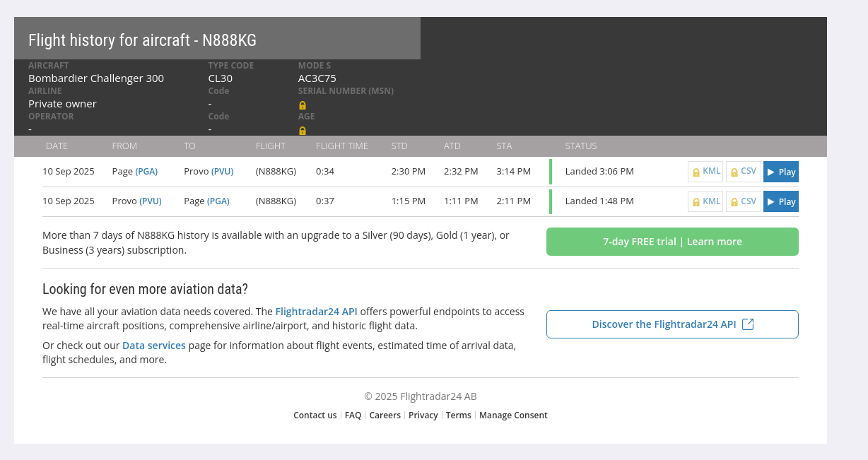Open FAQ footer link
868x460 pixels.
pyautogui.click(x=353, y=415)
